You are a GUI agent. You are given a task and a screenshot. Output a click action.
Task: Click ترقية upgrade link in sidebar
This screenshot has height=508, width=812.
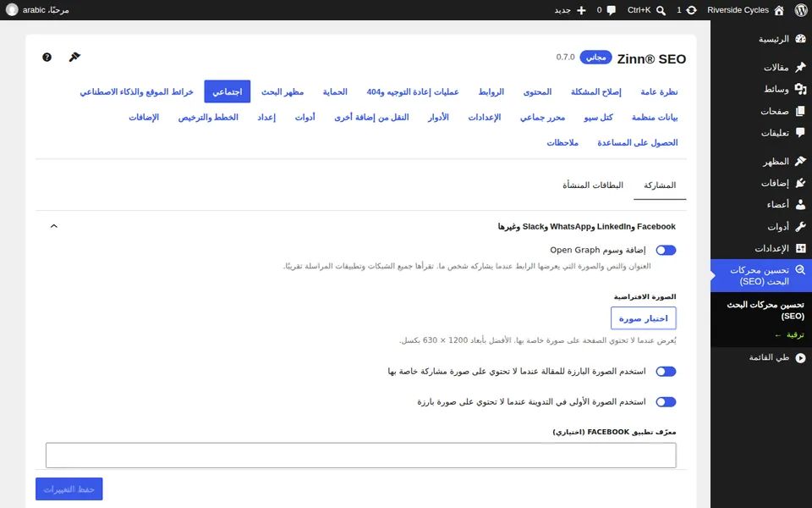click(x=789, y=335)
